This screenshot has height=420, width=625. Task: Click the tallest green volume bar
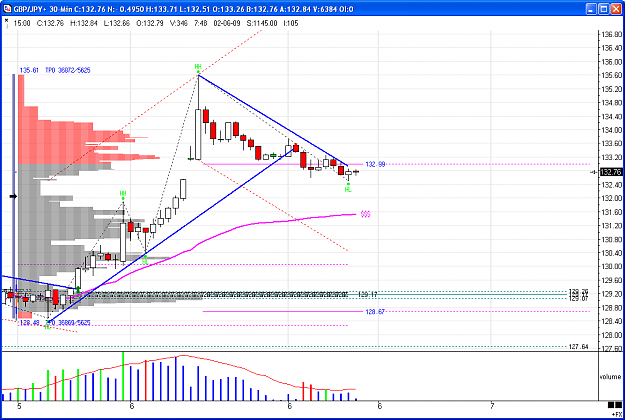pyautogui.click(x=123, y=376)
